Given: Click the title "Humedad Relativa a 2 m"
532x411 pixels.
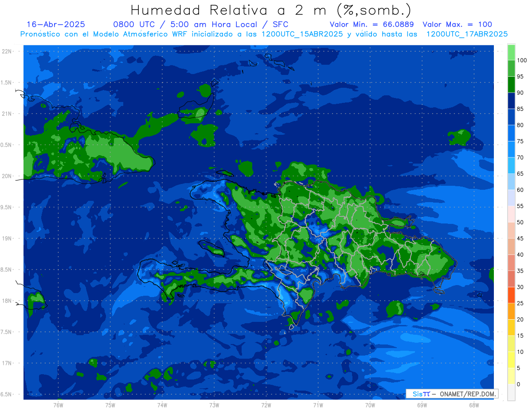Looking at the screenshot, I should click(x=231, y=10).
